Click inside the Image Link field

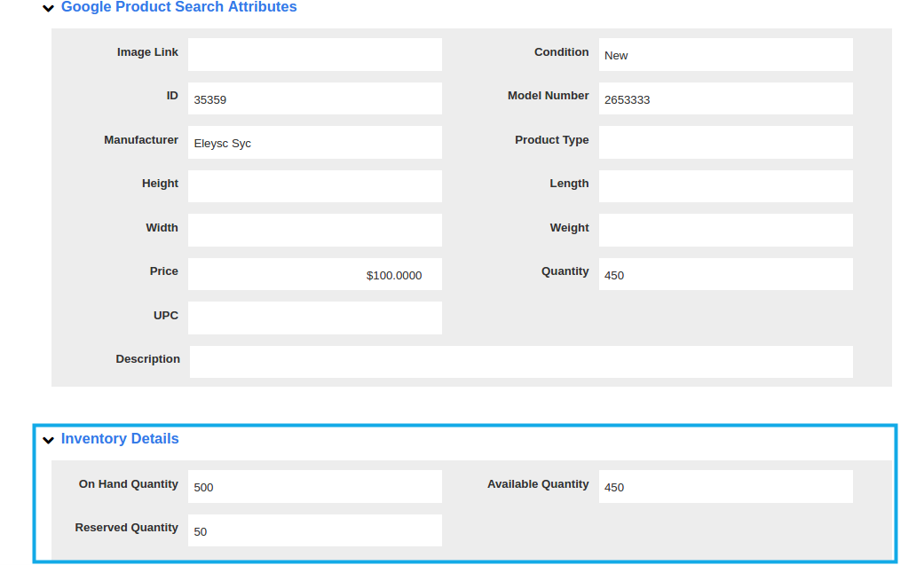(x=314, y=54)
